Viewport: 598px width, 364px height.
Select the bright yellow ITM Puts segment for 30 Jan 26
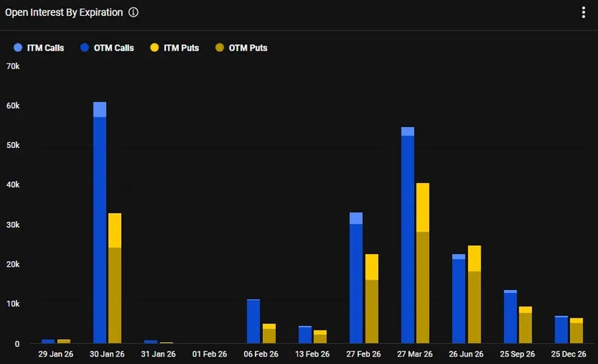click(x=114, y=230)
